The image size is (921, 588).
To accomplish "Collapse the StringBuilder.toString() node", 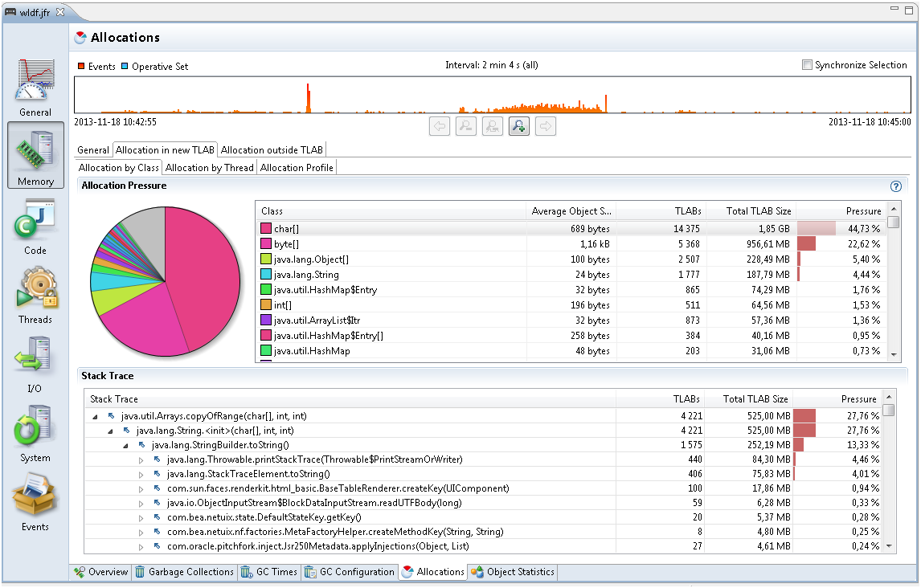I will click(126, 446).
